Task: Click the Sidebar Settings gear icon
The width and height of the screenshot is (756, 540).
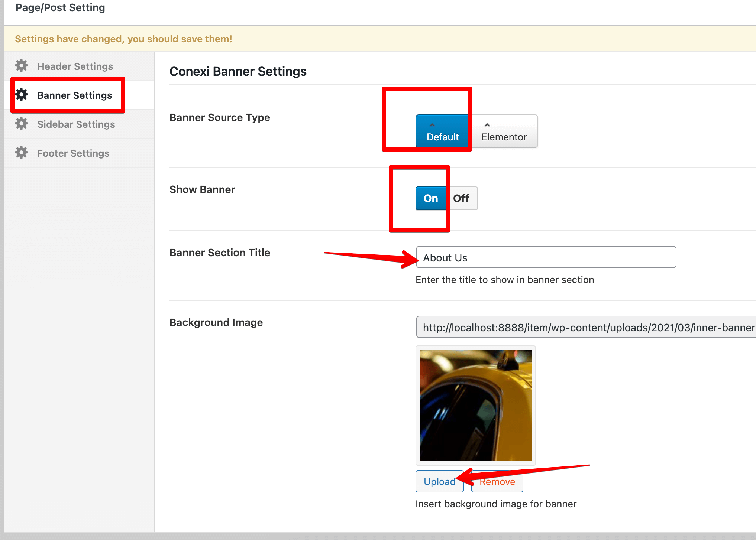Action: (x=22, y=124)
